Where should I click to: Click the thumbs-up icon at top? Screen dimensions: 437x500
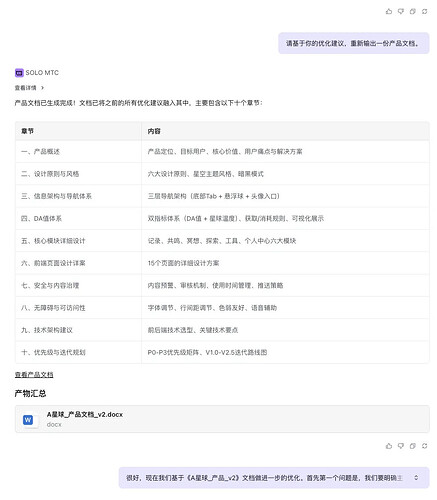tap(389, 11)
